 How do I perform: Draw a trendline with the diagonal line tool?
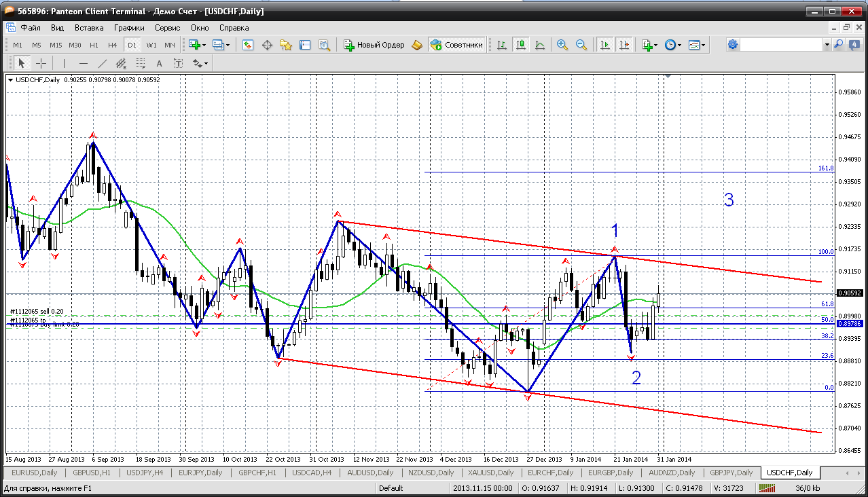(x=103, y=63)
